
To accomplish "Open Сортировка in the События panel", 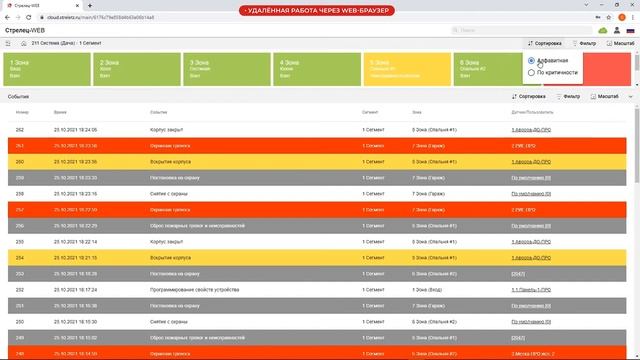I will 529,97.
